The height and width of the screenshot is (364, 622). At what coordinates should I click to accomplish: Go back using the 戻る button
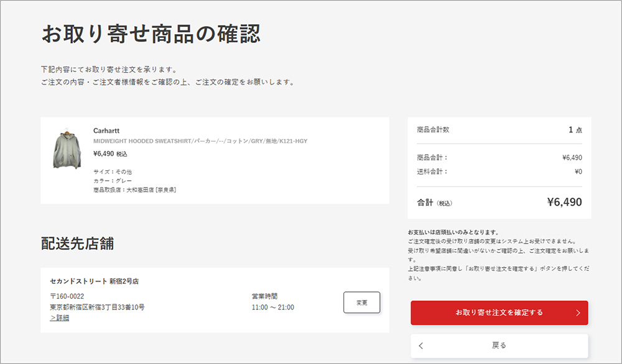tap(498, 345)
